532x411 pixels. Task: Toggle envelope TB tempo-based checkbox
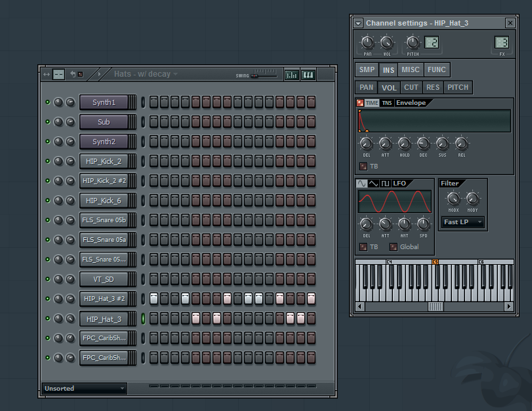(x=363, y=166)
